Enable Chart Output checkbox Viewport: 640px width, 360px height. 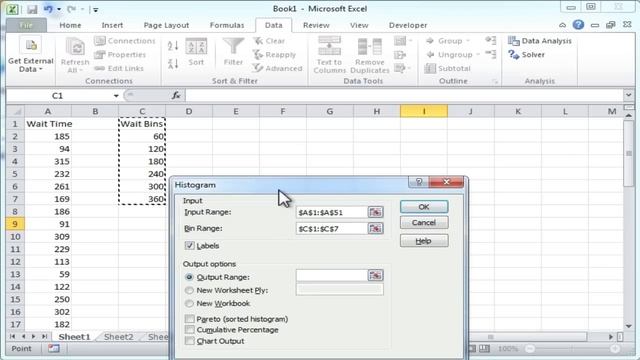(189, 341)
